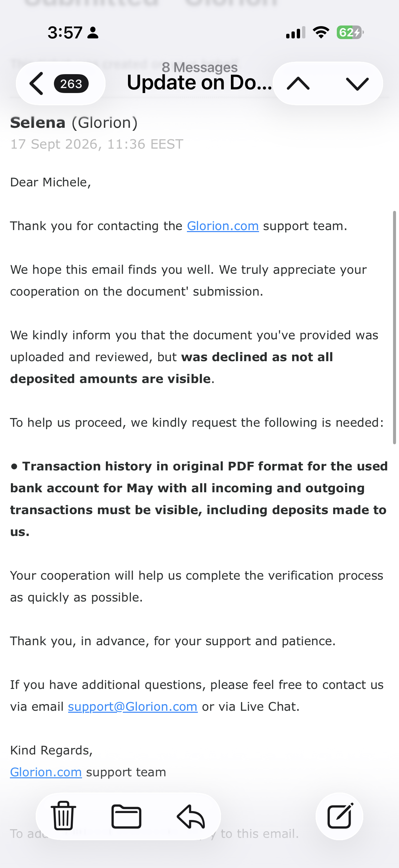The image size is (399, 868).
Task: Tap the Update on Do... thread title
Action: 200,82
